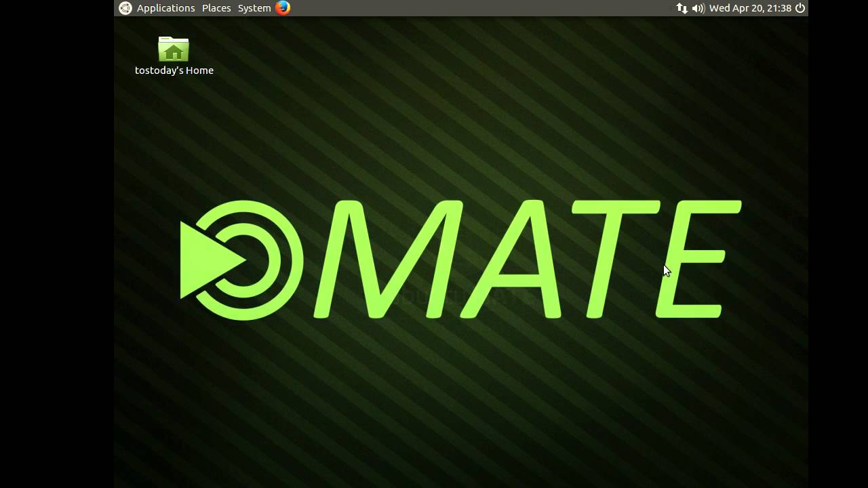Open the network connections indicator
The image size is (868, 488).
pos(682,8)
